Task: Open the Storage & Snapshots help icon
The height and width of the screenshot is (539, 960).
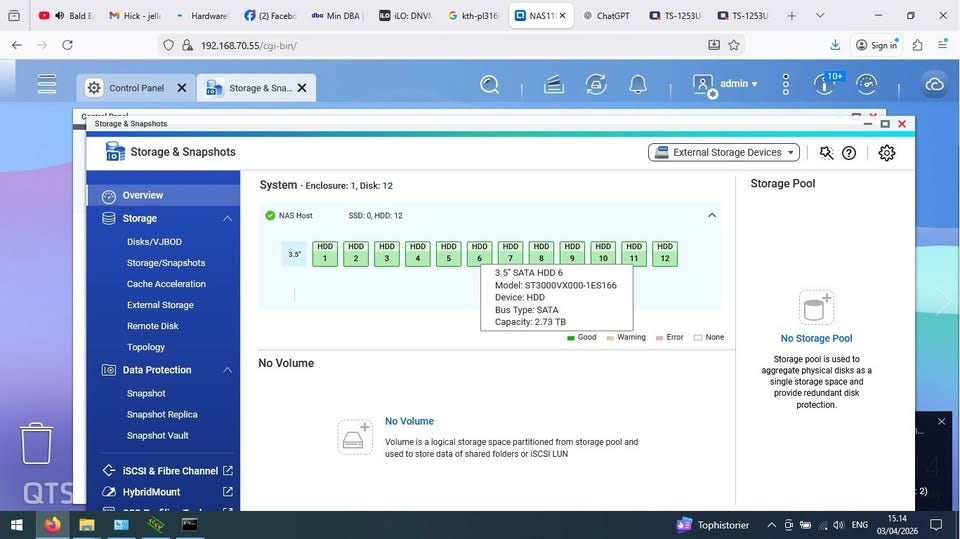Action: click(x=849, y=153)
